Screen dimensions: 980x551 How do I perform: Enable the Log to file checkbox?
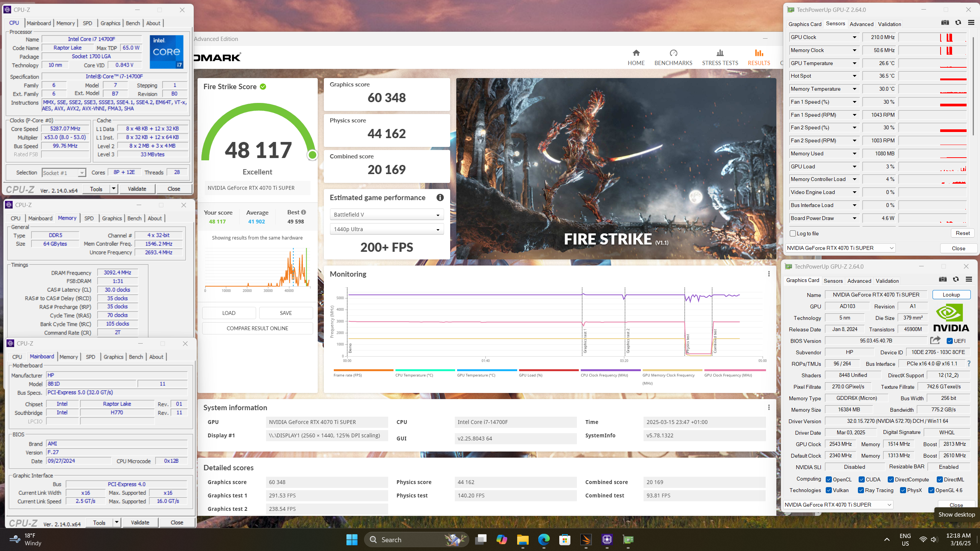tap(793, 233)
